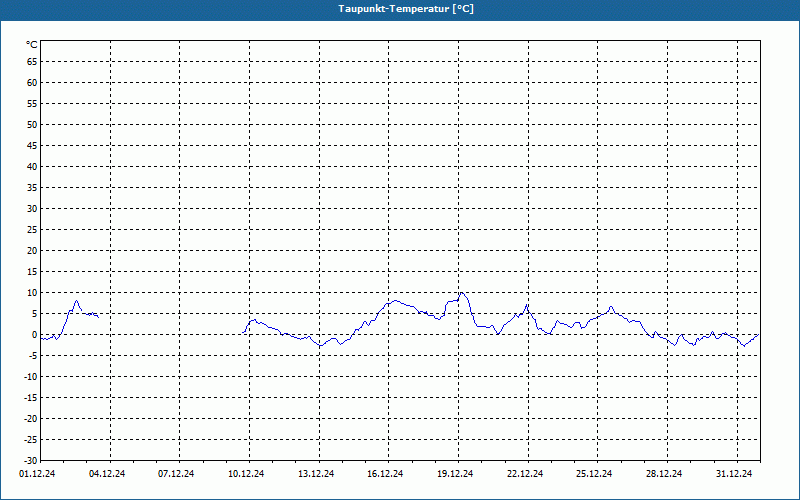The image size is (800, 500).
Task: Click the 04.12.24 date label
Action: (107, 474)
